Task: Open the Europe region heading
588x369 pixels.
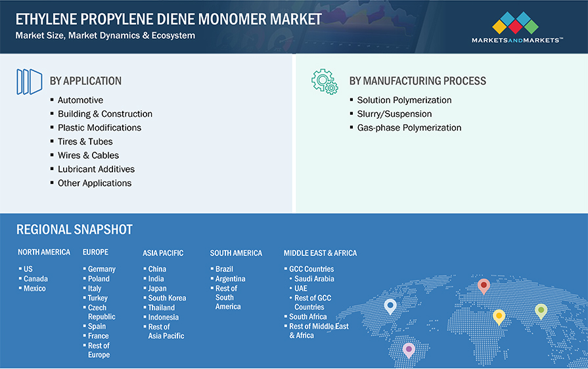Action: [95, 252]
